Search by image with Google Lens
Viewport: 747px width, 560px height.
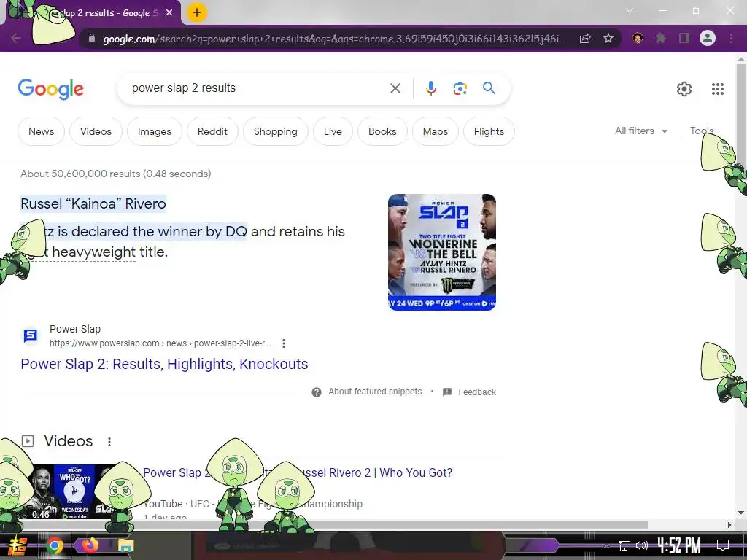point(460,88)
